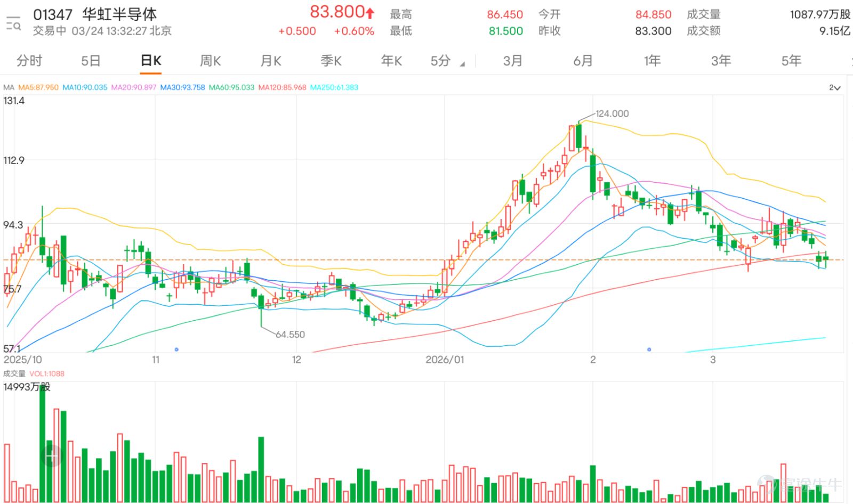Select the 月K chart tab
The image size is (853, 504).
pos(271,61)
